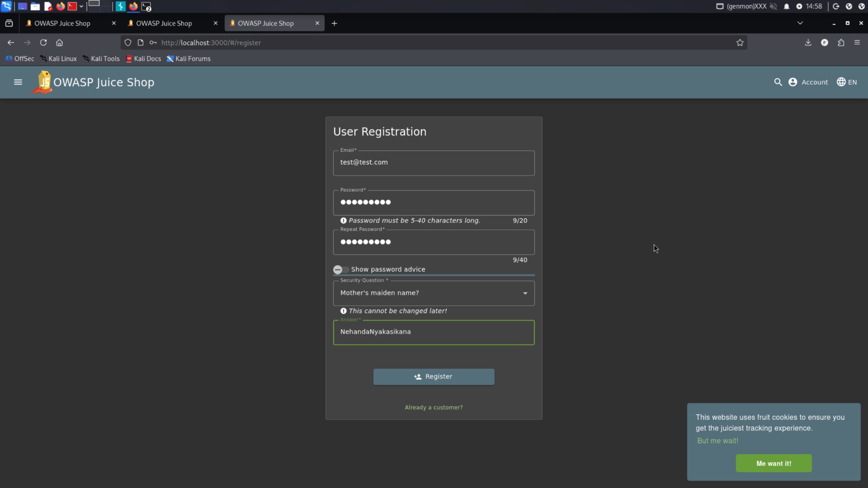Accept cookies with Me want it!
This screenshot has width=868, height=488.
[773, 463]
